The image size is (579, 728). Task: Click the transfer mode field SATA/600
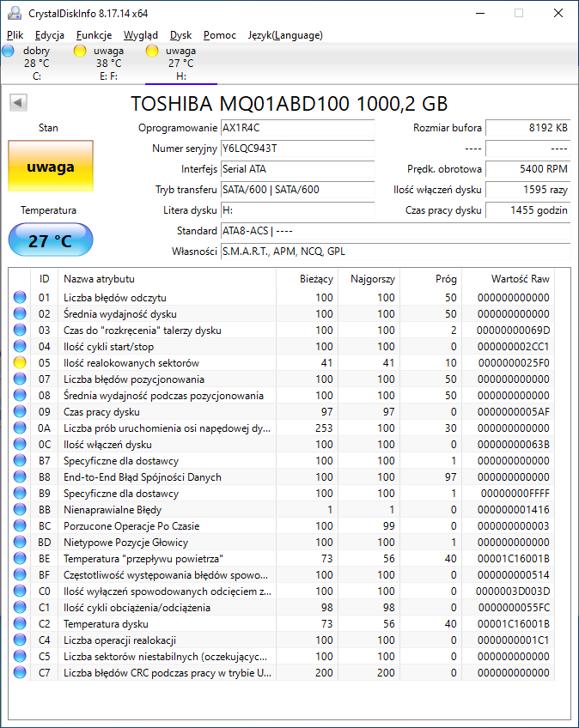pos(297,190)
